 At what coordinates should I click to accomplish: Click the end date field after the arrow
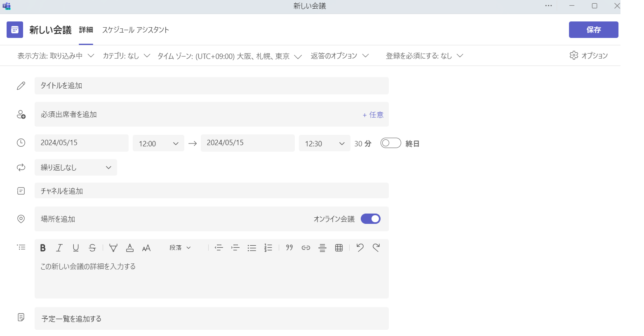pyautogui.click(x=248, y=143)
